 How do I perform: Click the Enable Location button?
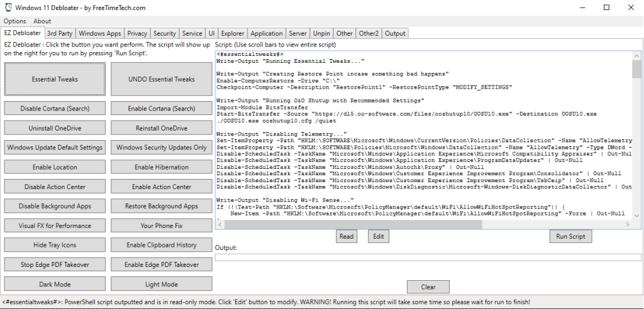pos(55,167)
